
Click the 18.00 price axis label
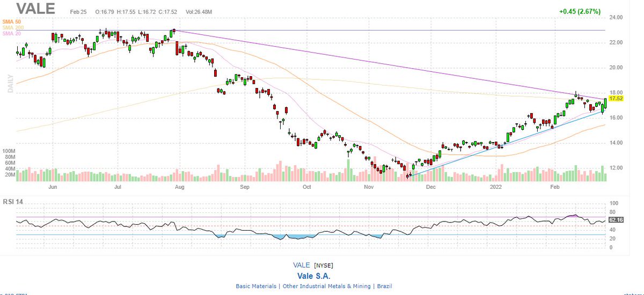[x=617, y=93]
